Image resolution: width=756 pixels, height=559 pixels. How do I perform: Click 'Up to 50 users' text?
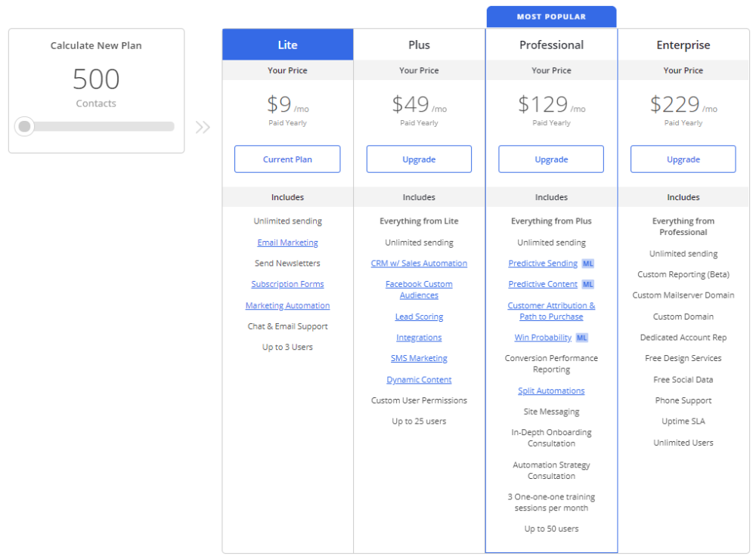(551, 529)
